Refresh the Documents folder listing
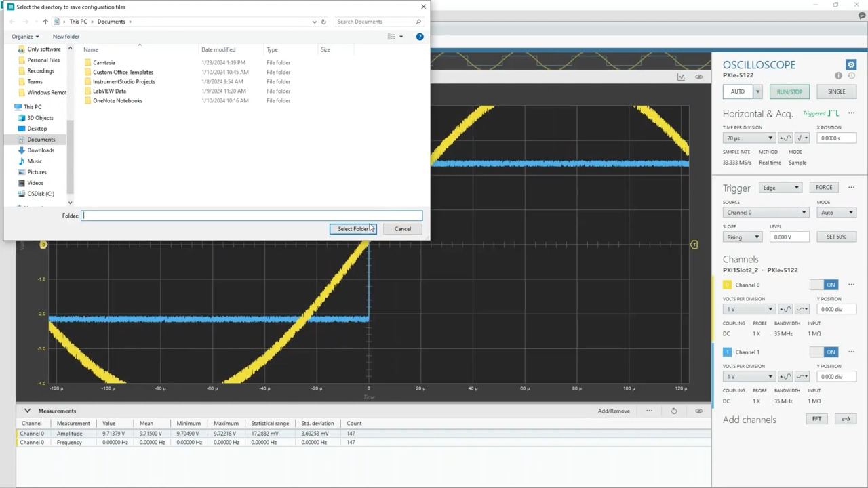Screen dimensions: 868x488 [323, 22]
